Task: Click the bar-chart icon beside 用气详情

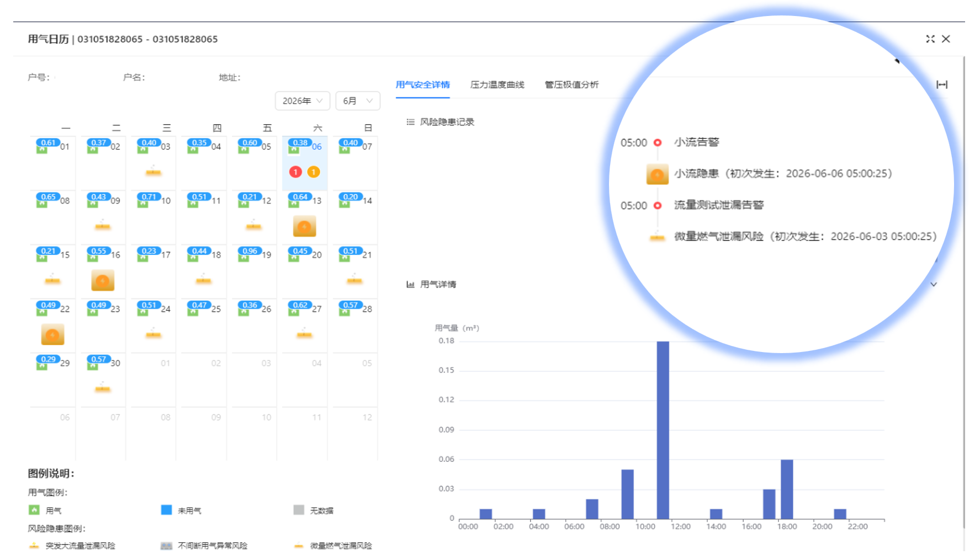Action: [410, 284]
